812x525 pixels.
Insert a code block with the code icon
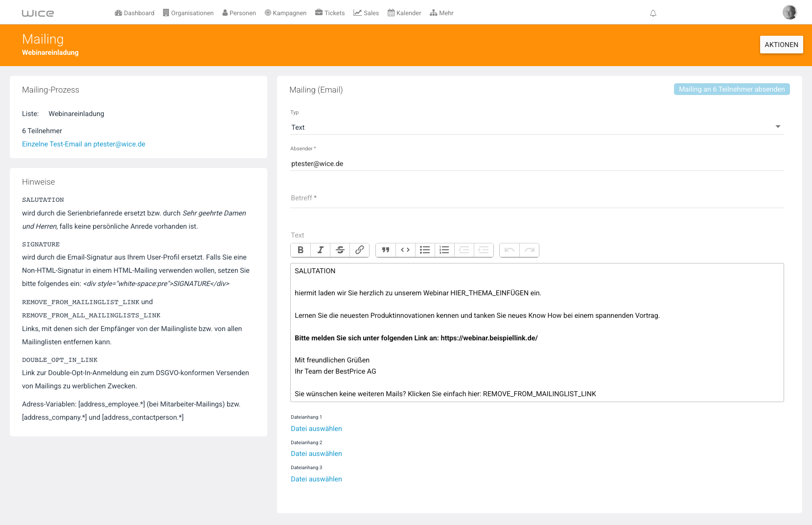coord(405,250)
